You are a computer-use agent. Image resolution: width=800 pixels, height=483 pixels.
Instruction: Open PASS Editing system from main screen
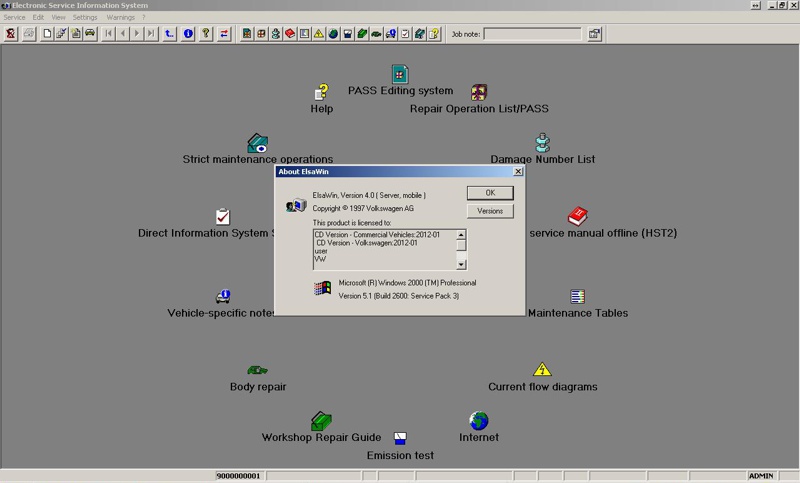[400, 74]
